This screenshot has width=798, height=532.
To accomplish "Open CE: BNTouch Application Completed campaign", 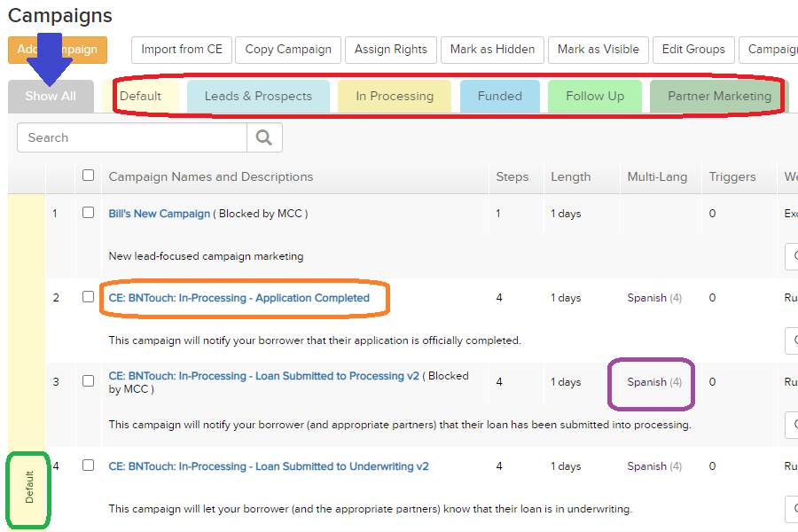I will (x=239, y=298).
